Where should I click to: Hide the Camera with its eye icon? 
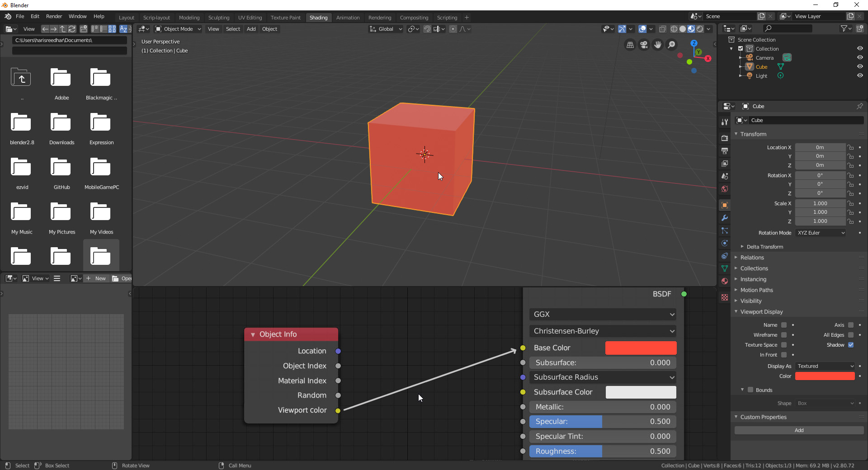(x=860, y=57)
